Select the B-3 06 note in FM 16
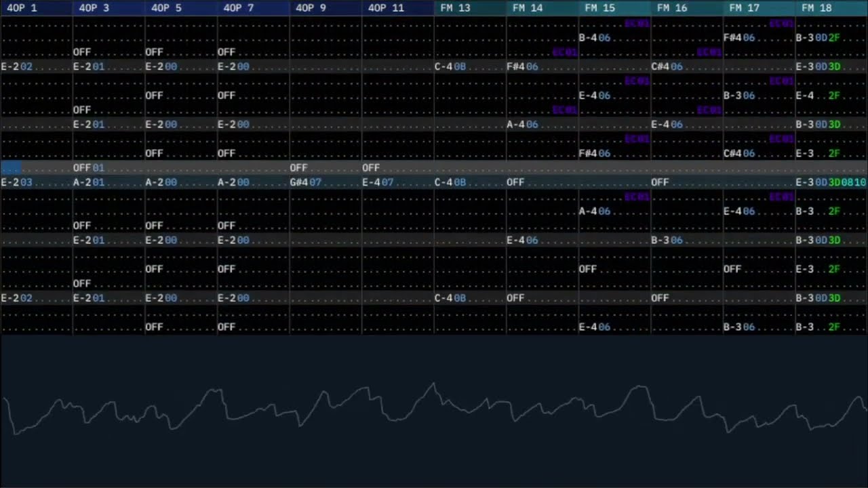868x488 pixels. (667, 240)
